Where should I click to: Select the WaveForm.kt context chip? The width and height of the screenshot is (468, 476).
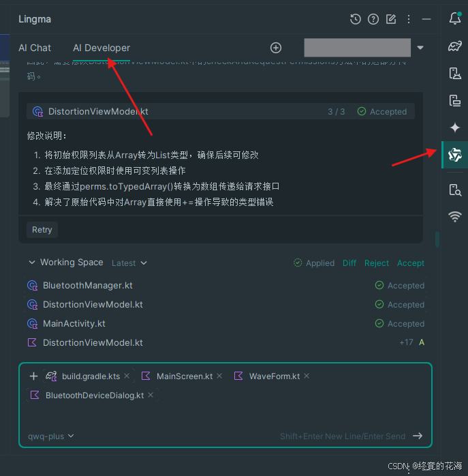[x=272, y=376]
